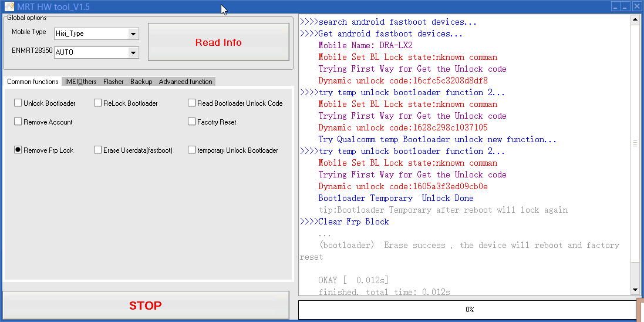
Task: Click the MRT HW tool title bar icon
Action: pyautogui.click(x=9, y=6)
